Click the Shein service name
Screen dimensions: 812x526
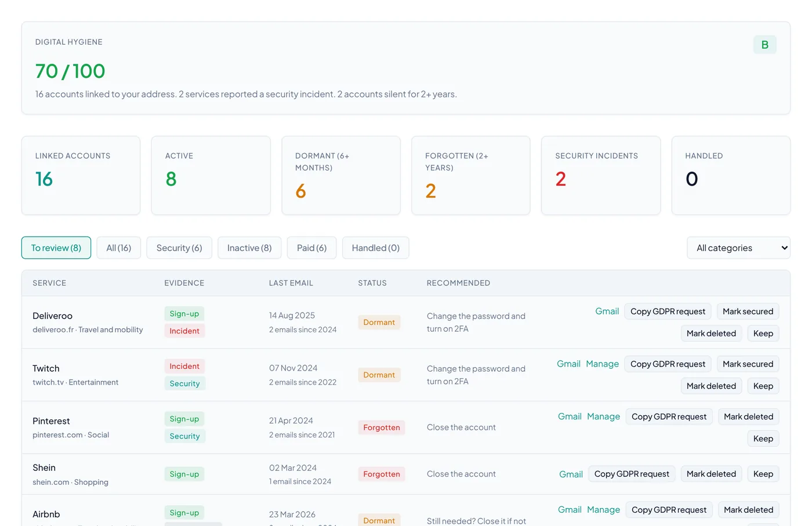click(x=44, y=468)
